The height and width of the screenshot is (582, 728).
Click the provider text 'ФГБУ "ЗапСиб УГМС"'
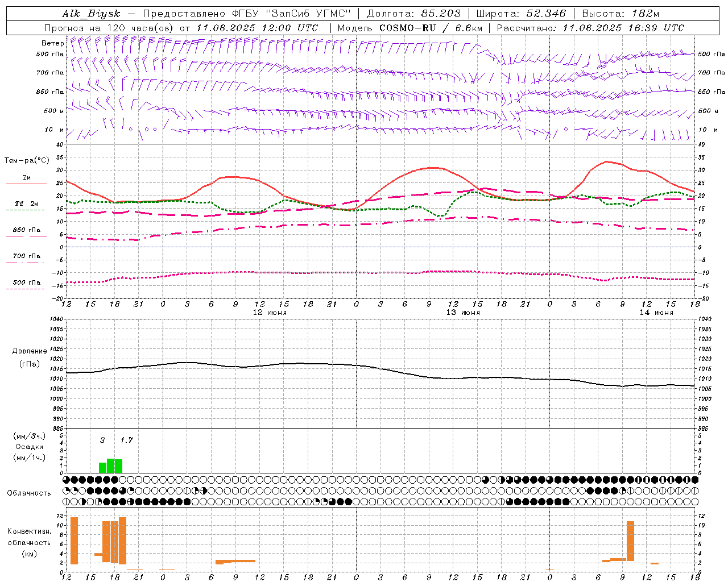pos(292,14)
